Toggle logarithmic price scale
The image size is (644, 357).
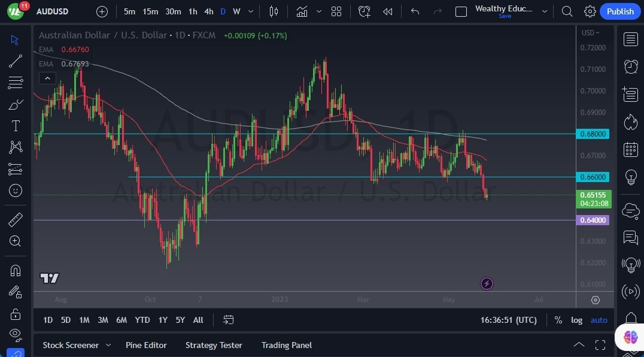pyautogui.click(x=576, y=320)
